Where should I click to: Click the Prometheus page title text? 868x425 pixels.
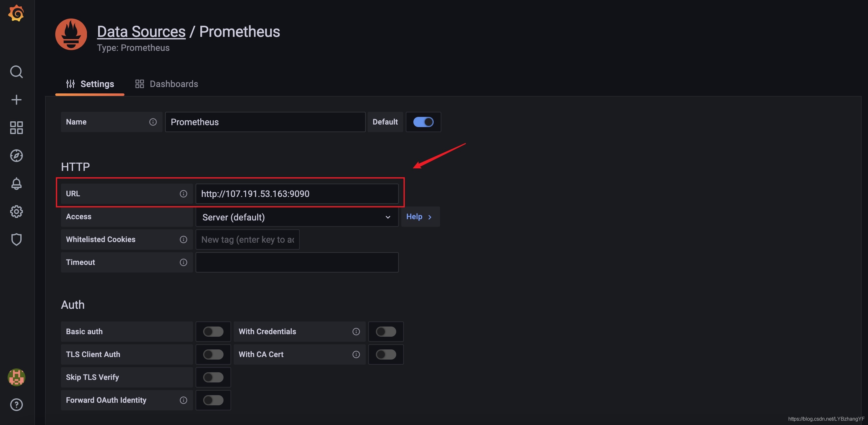point(240,32)
